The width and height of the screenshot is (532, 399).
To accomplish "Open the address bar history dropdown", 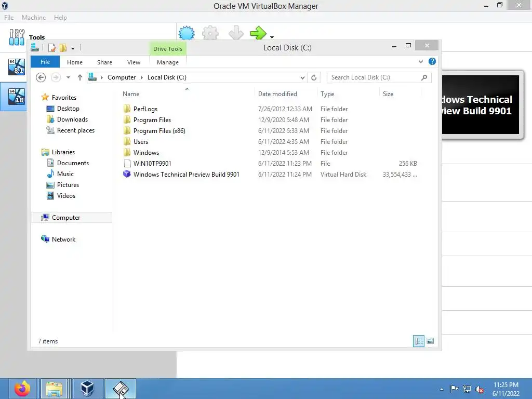I will (x=302, y=78).
